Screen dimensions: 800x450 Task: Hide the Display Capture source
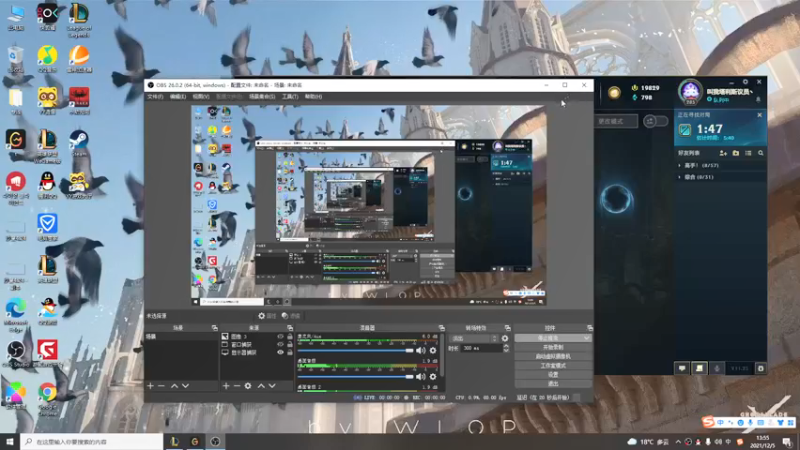[x=280, y=353]
